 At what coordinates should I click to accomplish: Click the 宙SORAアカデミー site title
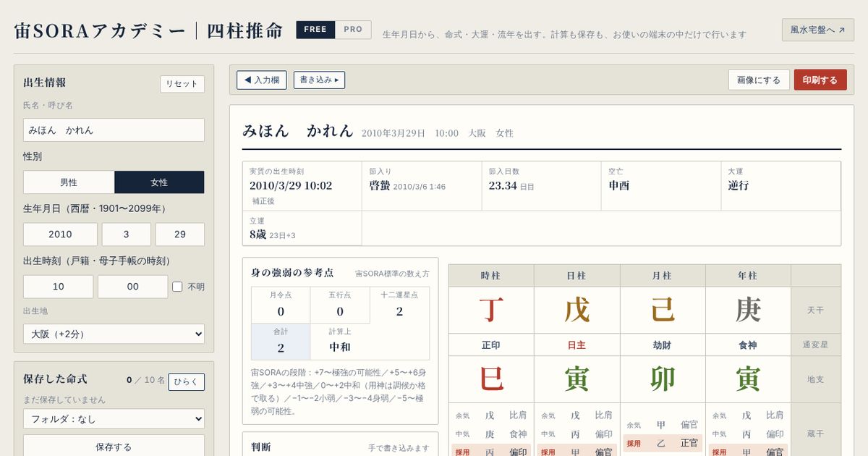pyautogui.click(x=100, y=30)
